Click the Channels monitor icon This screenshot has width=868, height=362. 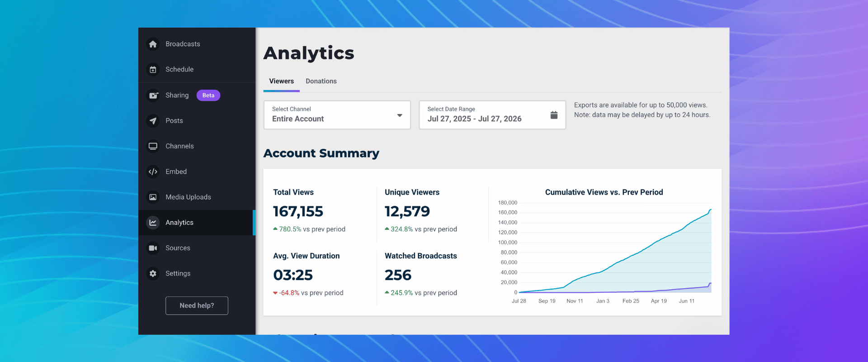click(x=153, y=146)
